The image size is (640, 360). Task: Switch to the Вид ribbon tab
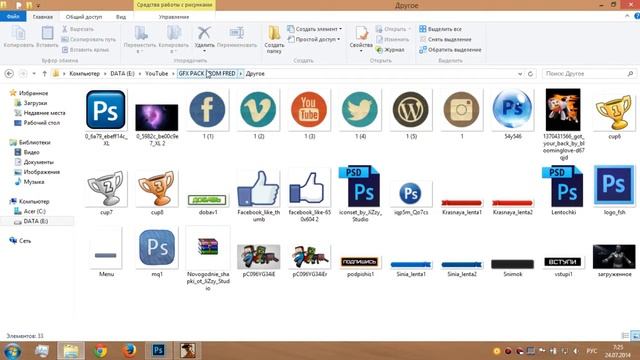[121, 17]
